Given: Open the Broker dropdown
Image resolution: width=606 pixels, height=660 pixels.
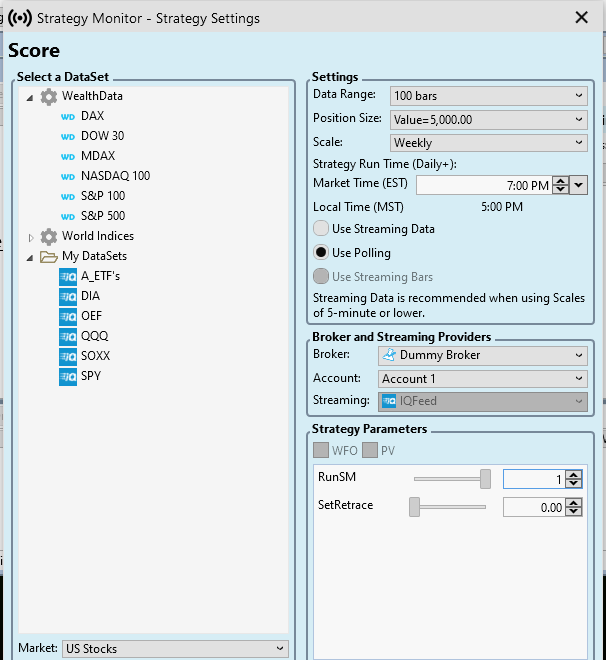Looking at the screenshot, I should (x=483, y=356).
